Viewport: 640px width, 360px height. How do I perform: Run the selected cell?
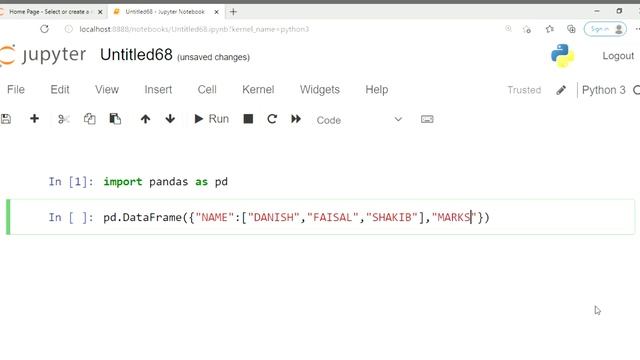click(x=211, y=119)
